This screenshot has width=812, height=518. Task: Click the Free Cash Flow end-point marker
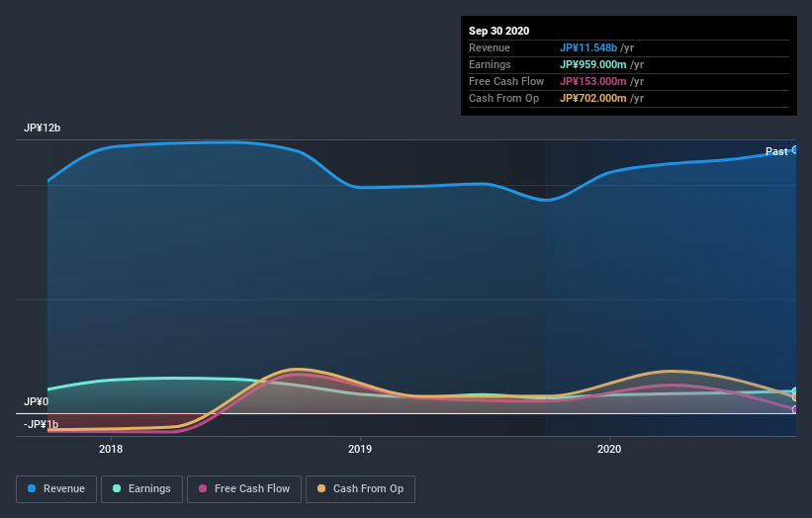coord(795,409)
